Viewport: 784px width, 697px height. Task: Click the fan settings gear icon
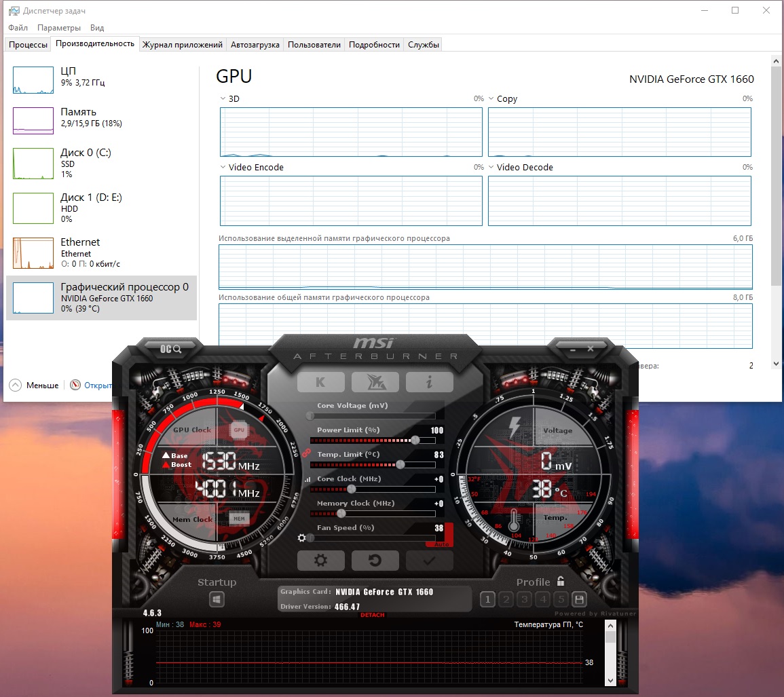click(x=301, y=538)
